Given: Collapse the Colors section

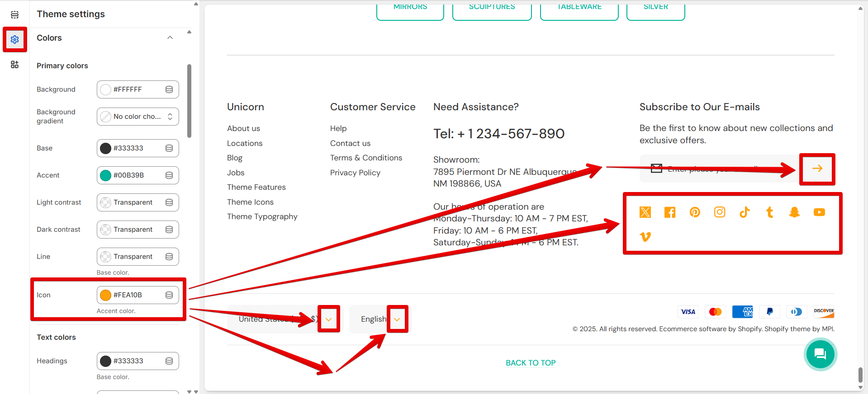Looking at the screenshot, I should pyautogui.click(x=170, y=38).
